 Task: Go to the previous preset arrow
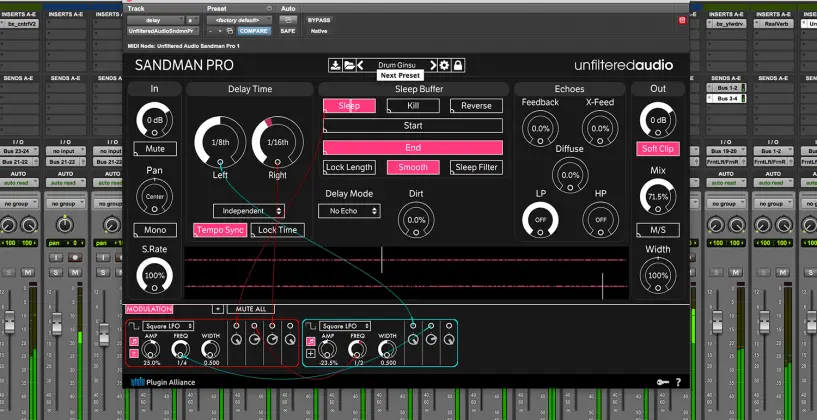click(x=360, y=65)
